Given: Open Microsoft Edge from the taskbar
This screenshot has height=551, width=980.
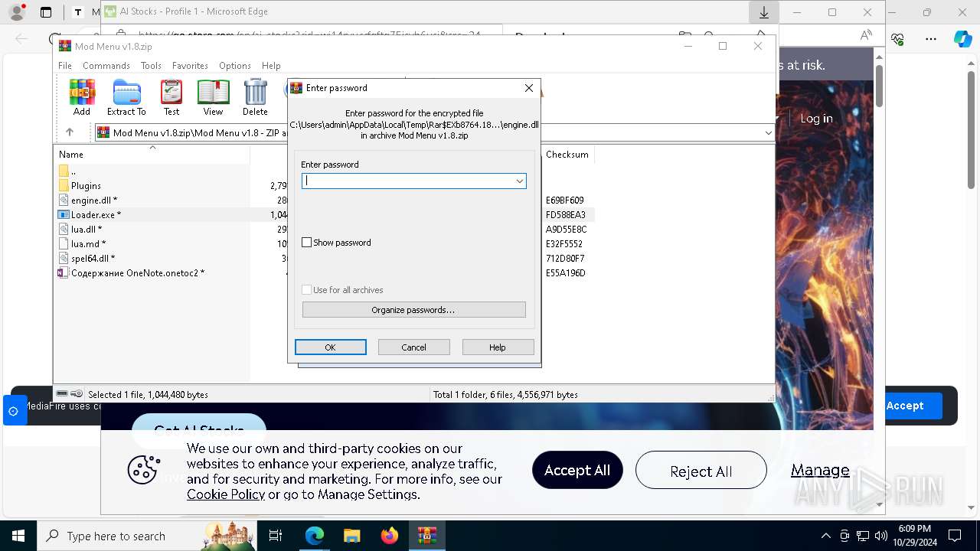Looking at the screenshot, I should (x=315, y=536).
